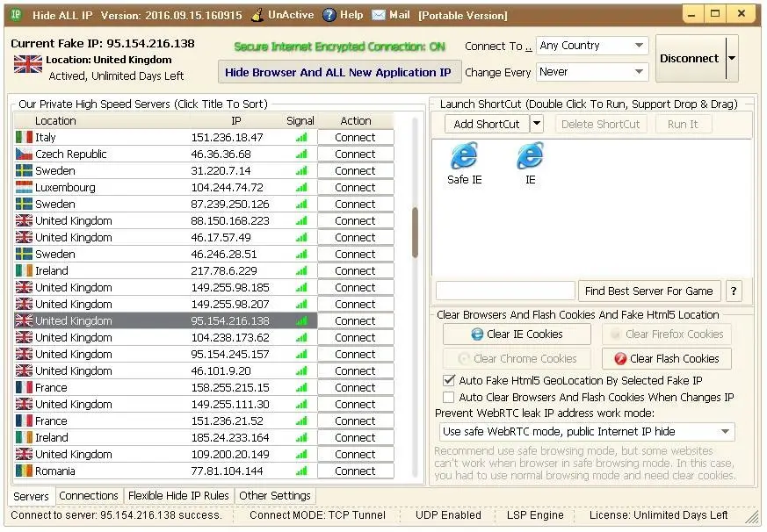Select the IP cell 46.17.57.49

221,238
